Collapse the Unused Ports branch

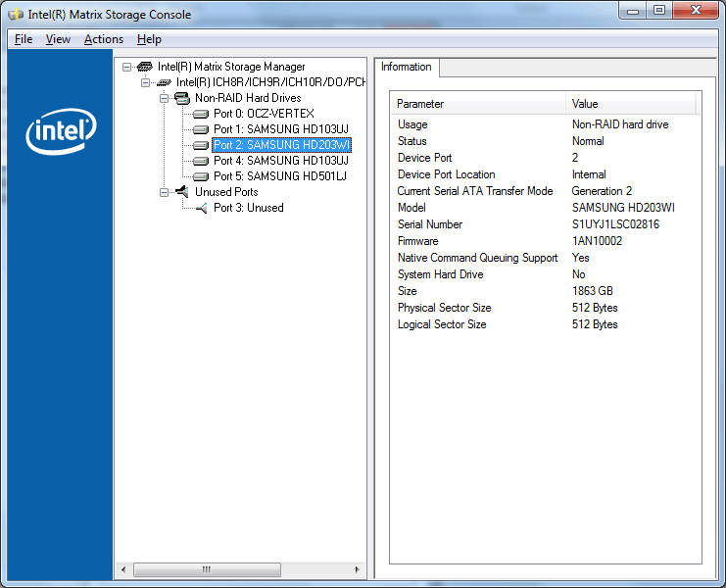click(x=165, y=192)
